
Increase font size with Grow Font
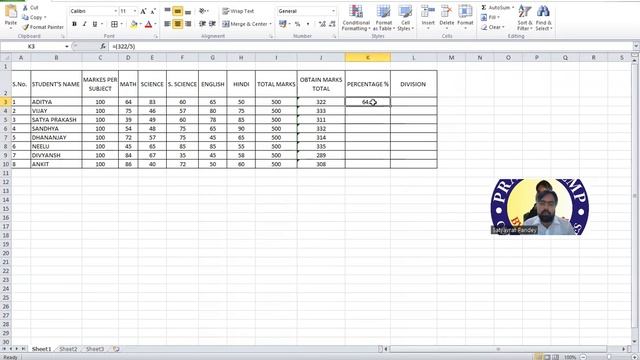point(143,11)
